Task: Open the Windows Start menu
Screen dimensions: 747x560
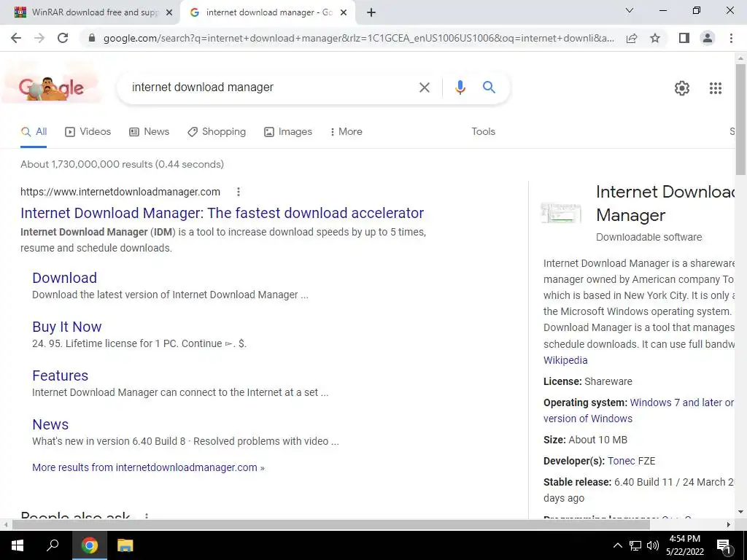Action: (18, 545)
